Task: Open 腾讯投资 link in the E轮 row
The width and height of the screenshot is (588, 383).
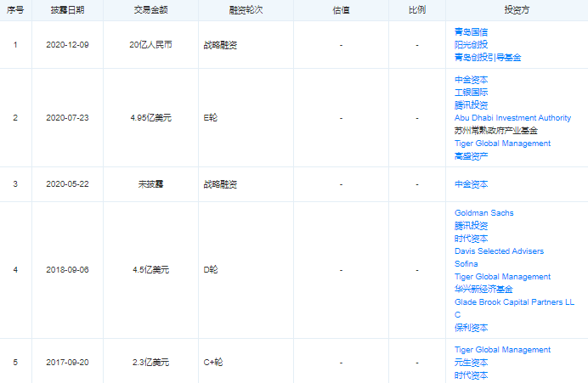Action: [471, 105]
